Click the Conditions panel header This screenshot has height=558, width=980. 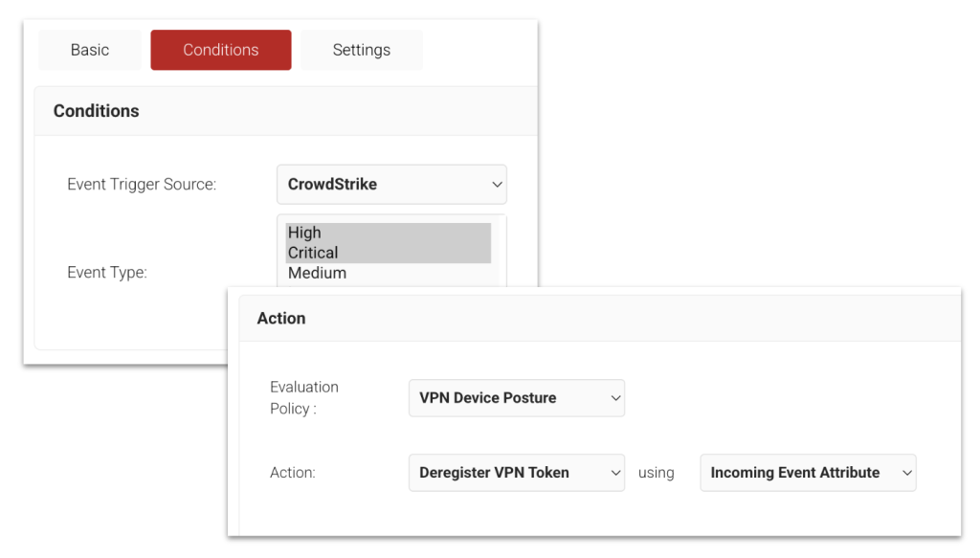[x=97, y=111]
